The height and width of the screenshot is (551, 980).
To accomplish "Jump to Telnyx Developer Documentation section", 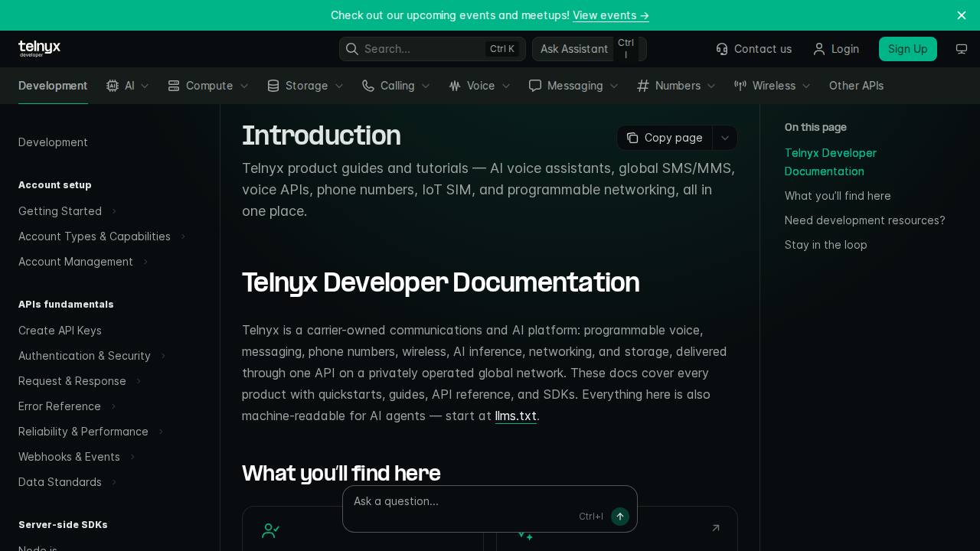I will [831, 162].
